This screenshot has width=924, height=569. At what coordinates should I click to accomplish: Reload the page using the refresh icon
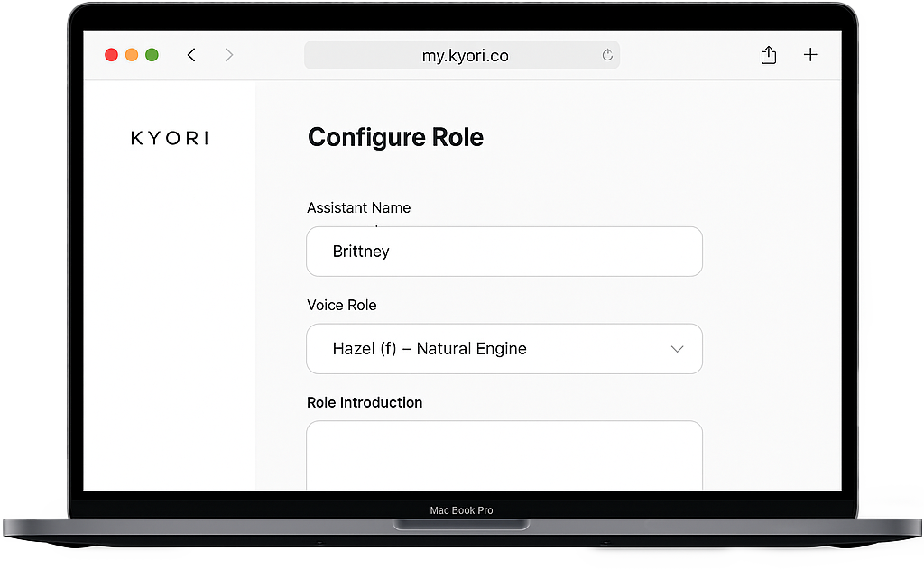coord(607,55)
